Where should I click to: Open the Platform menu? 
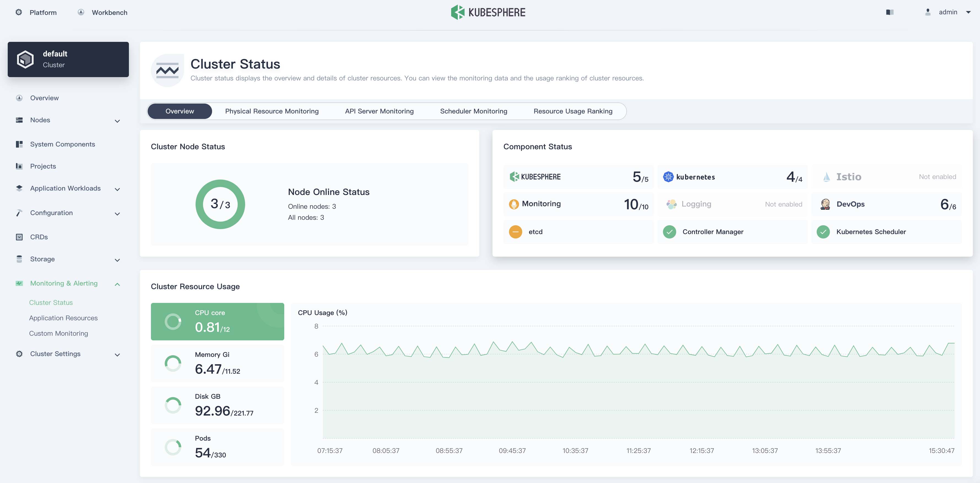(x=36, y=12)
